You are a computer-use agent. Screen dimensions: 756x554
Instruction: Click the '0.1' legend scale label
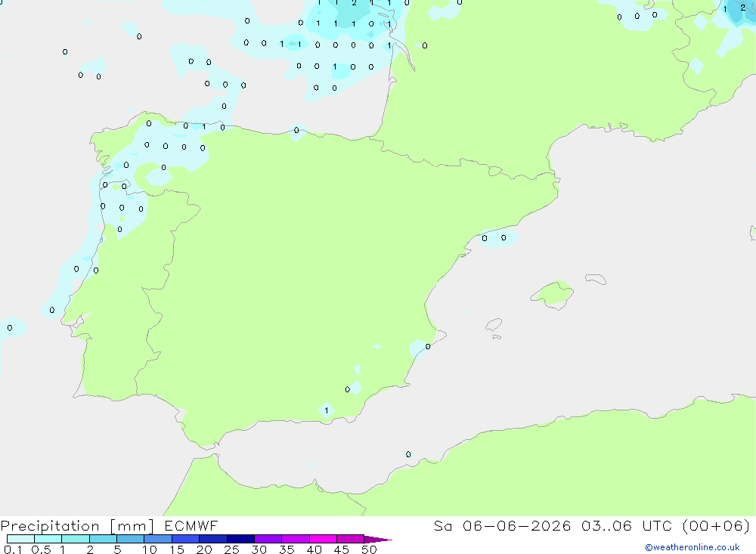click(13, 549)
